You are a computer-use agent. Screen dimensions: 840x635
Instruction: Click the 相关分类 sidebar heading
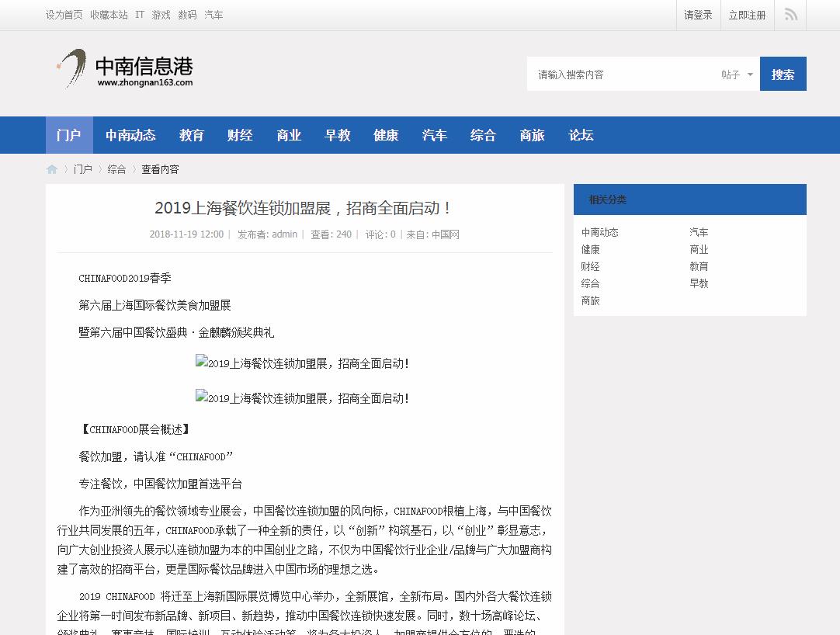(x=608, y=200)
